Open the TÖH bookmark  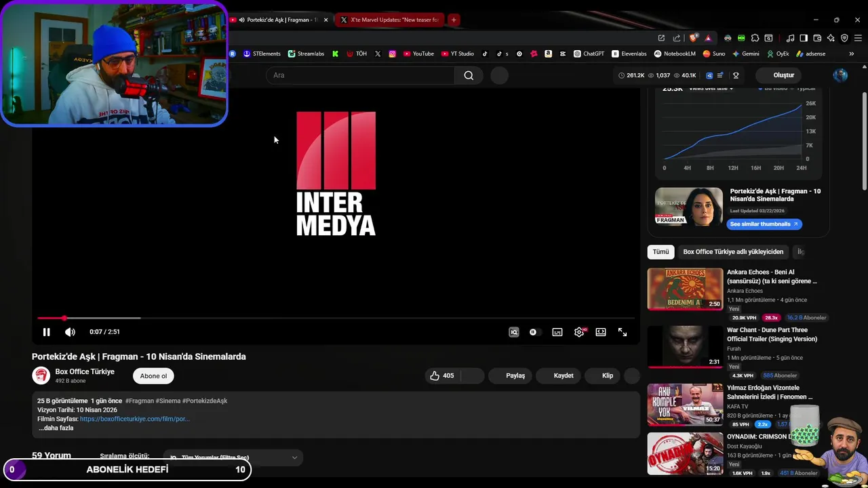pyautogui.click(x=357, y=54)
